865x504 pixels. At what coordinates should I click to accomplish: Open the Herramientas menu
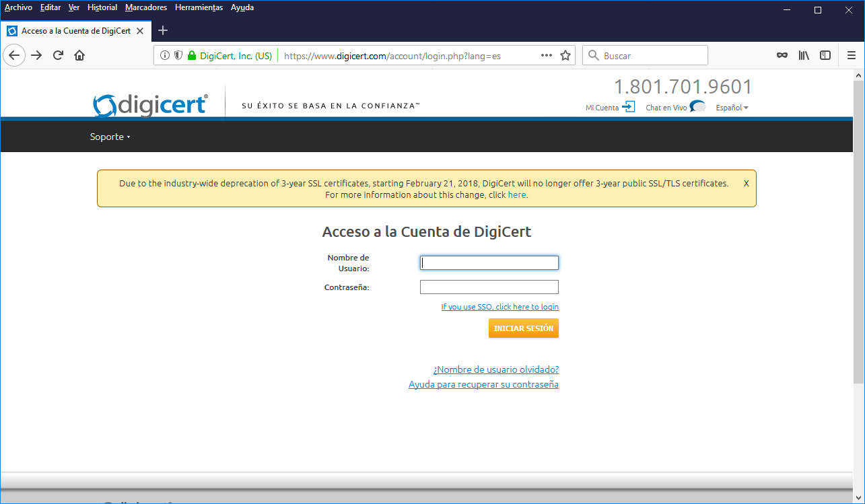199,7
